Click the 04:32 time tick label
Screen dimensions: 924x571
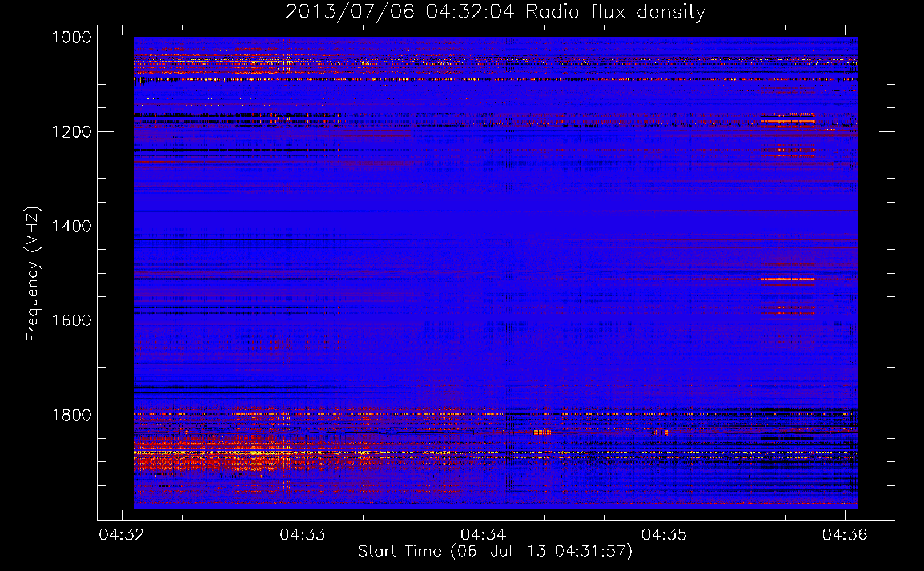(122, 534)
